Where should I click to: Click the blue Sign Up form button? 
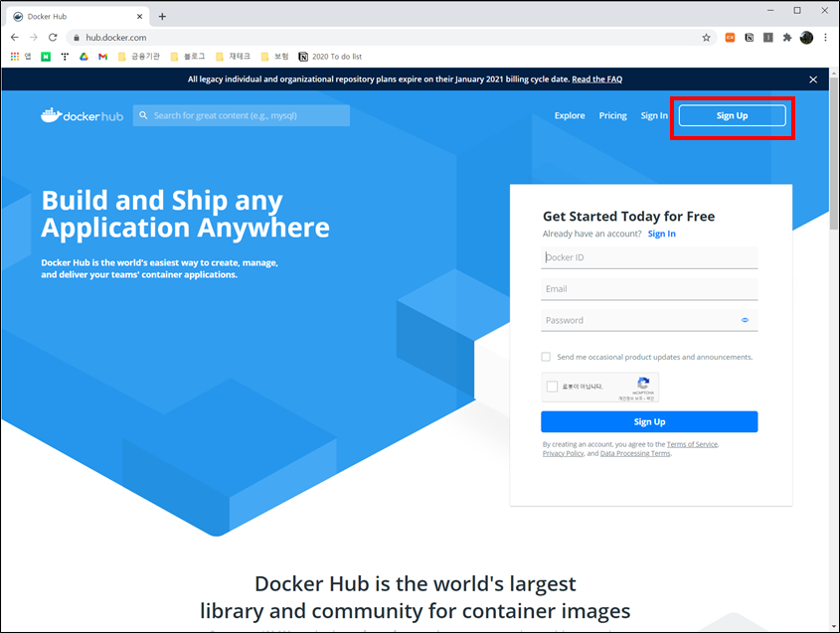tap(649, 421)
